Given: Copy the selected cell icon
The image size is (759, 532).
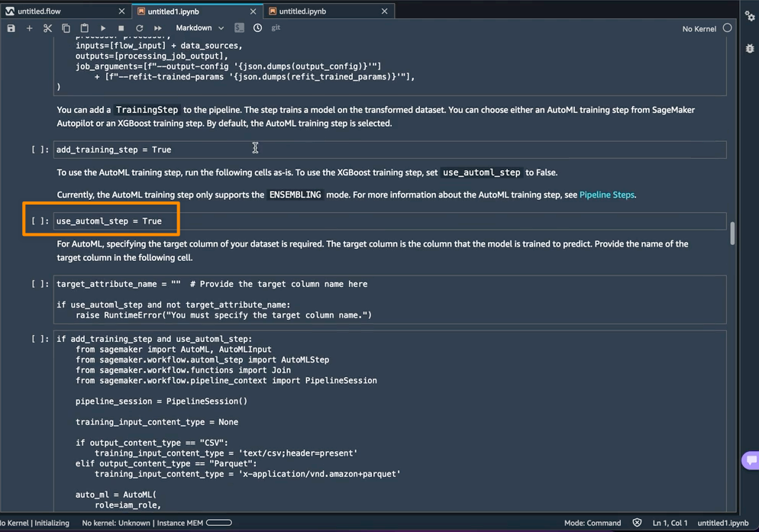Looking at the screenshot, I should [66, 28].
